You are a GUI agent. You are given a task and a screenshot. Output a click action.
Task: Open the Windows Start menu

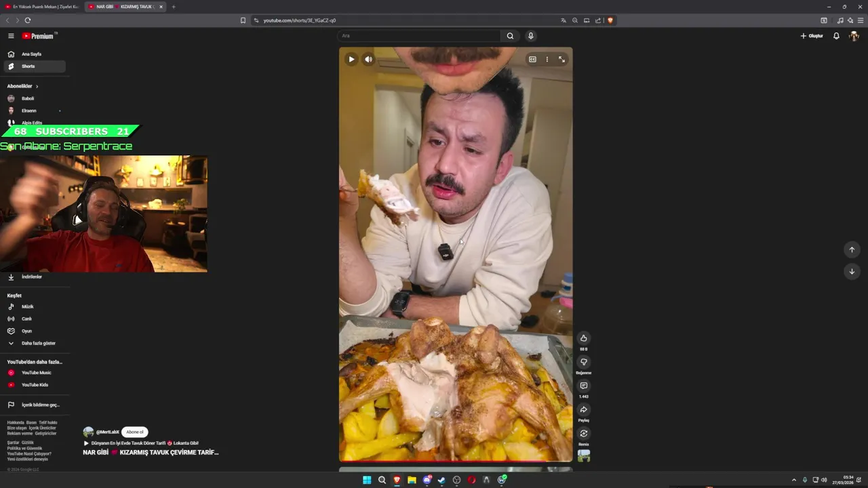pyautogui.click(x=367, y=480)
